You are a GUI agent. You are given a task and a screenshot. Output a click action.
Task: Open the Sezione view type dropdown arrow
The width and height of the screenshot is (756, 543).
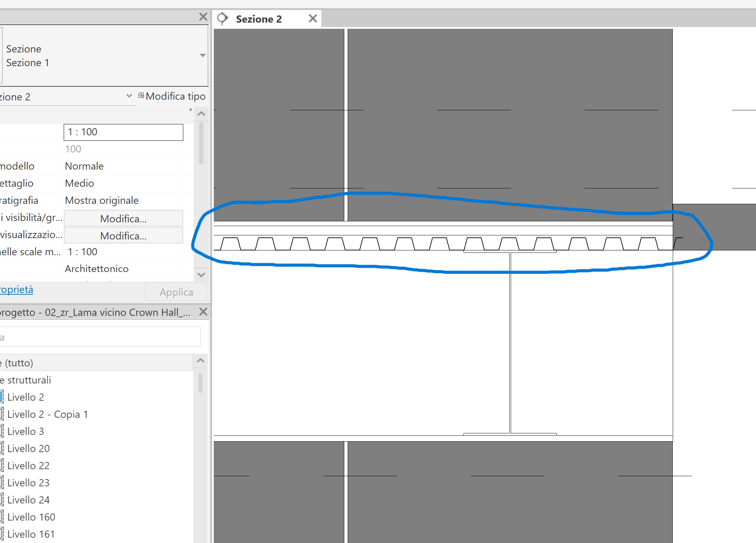coord(202,55)
